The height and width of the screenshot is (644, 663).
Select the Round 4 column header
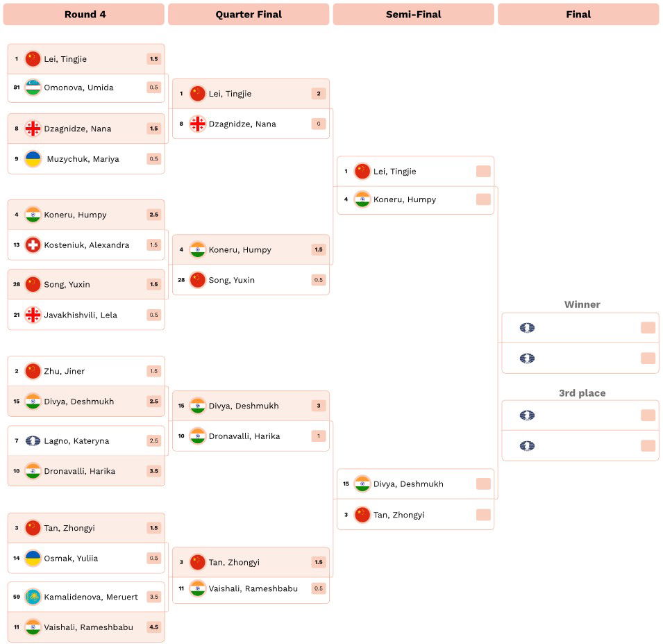click(84, 15)
